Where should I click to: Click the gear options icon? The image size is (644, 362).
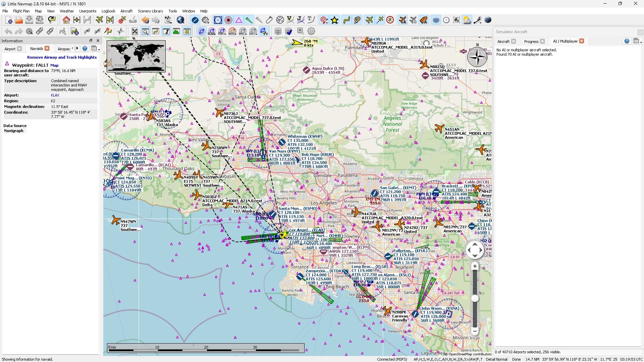[x=311, y=31]
